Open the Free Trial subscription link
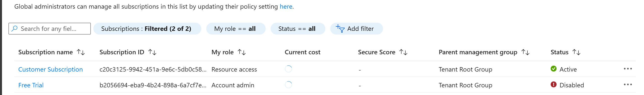 click(31, 85)
